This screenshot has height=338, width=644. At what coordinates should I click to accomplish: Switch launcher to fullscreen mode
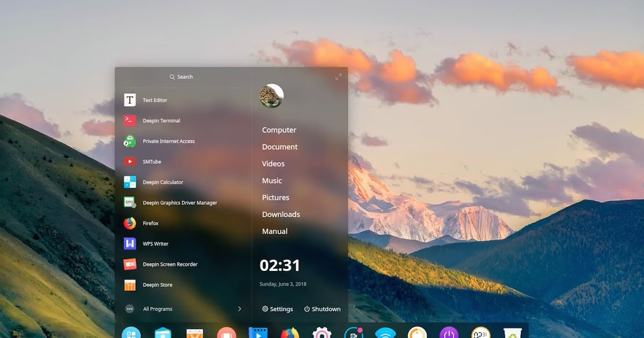tap(338, 77)
